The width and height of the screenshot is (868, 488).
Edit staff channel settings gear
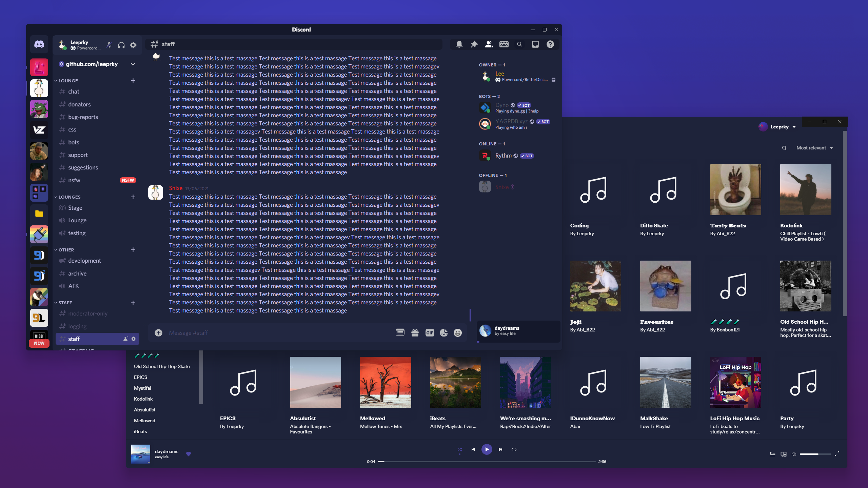click(x=133, y=339)
